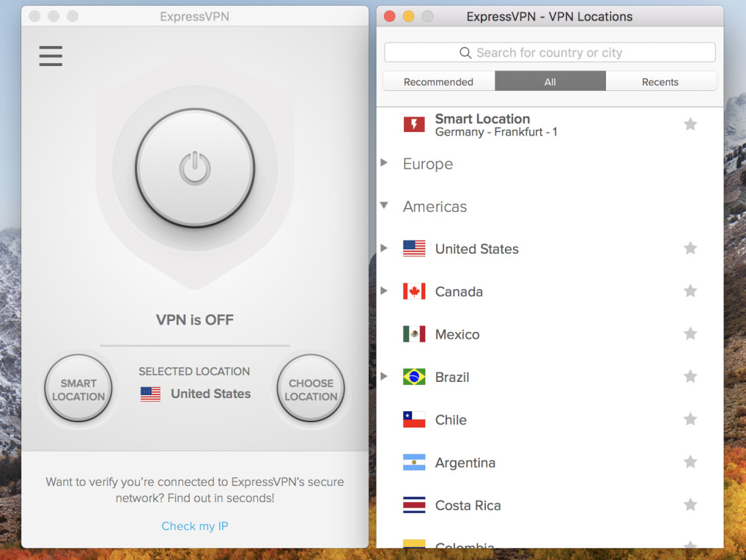746x560 pixels.
Task: Click the United States name in Selected Location
Action: [211, 394]
